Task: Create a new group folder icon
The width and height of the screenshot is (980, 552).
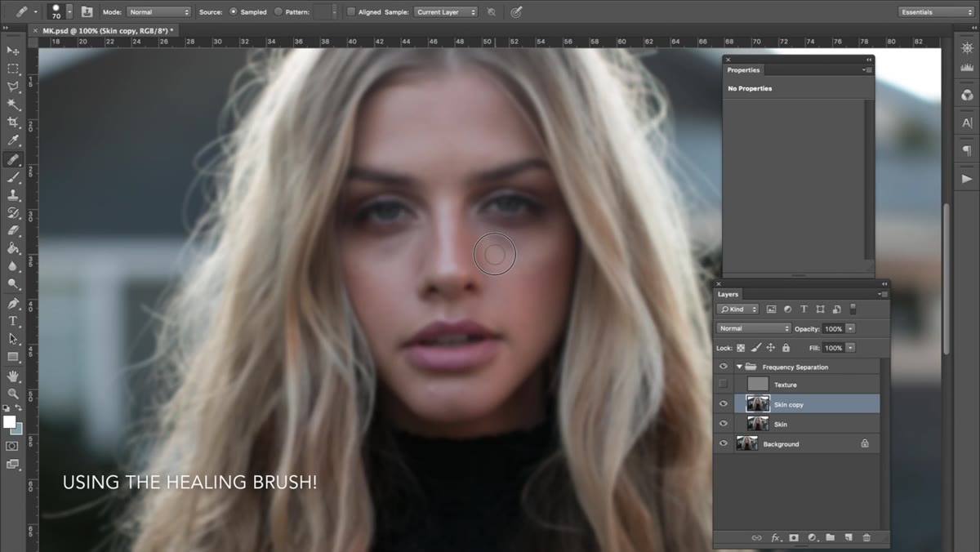Action: 830,538
